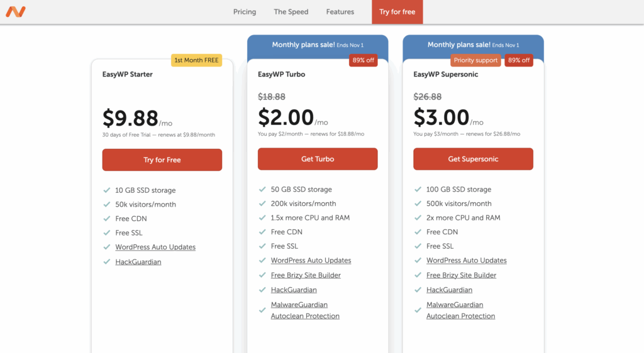Open Supersonic plan WordPress Auto Updates link
The image size is (644, 353).
coord(467,261)
